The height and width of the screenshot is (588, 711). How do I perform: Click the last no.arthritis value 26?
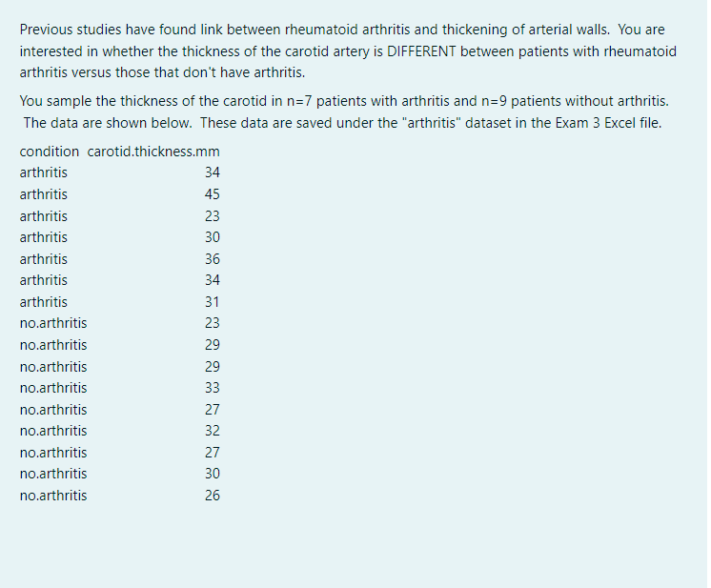[213, 496]
